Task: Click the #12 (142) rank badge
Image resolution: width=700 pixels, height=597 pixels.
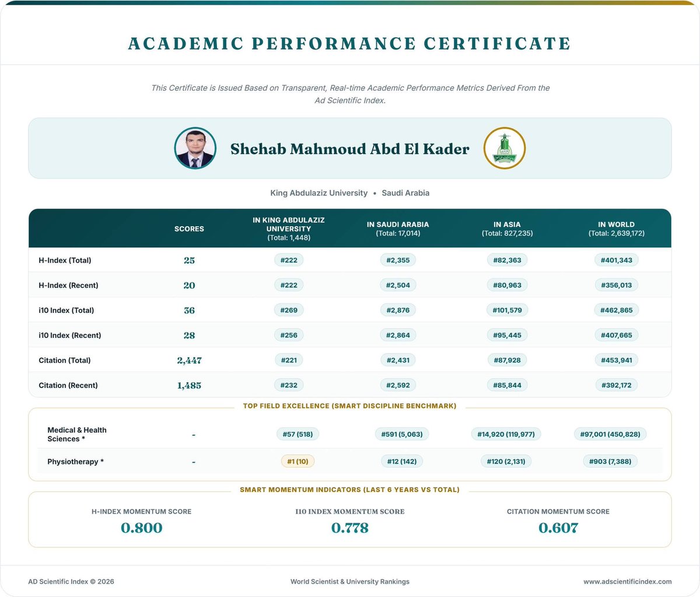Action: [402, 462]
